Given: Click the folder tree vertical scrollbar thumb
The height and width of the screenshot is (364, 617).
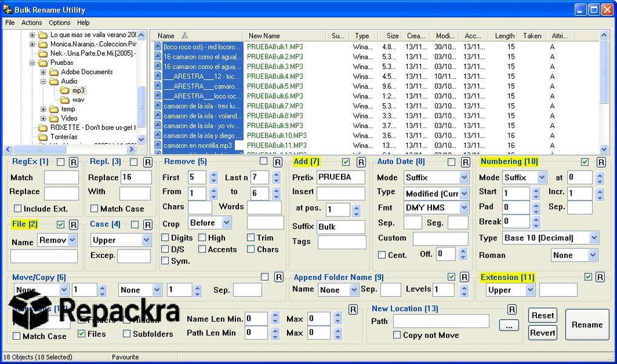Looking at the screenshot, I should tap(141, 107).
